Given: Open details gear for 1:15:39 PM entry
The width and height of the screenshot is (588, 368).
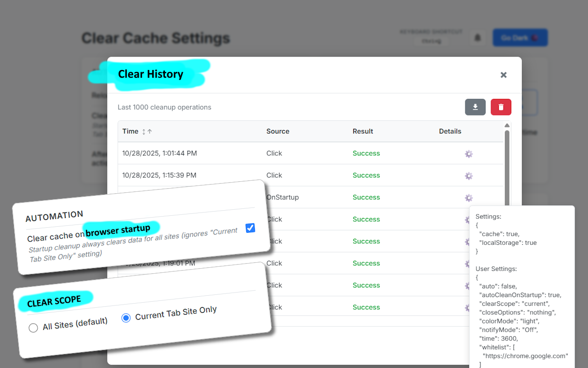Looking at the screenshot, I should [469, 176].
